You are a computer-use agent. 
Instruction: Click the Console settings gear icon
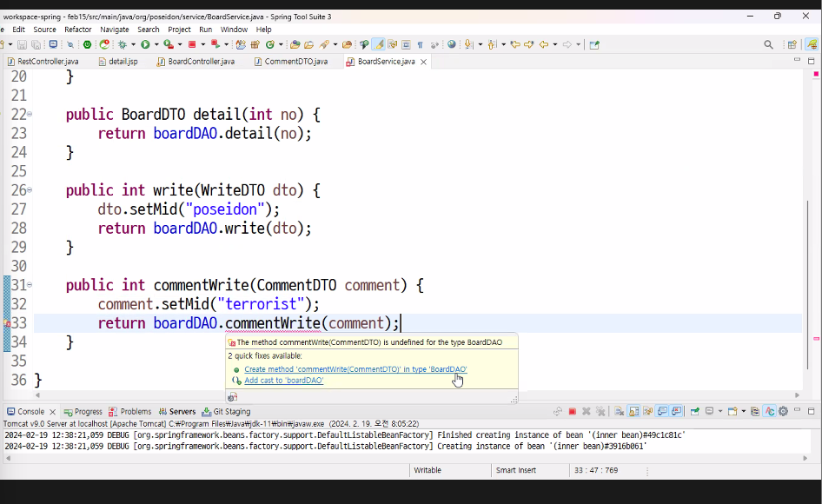pos(783,412)
